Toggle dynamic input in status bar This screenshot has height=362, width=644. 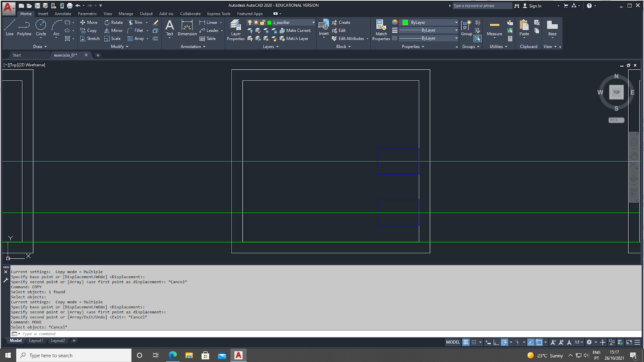pyautogui.click(x=488, y=342)
